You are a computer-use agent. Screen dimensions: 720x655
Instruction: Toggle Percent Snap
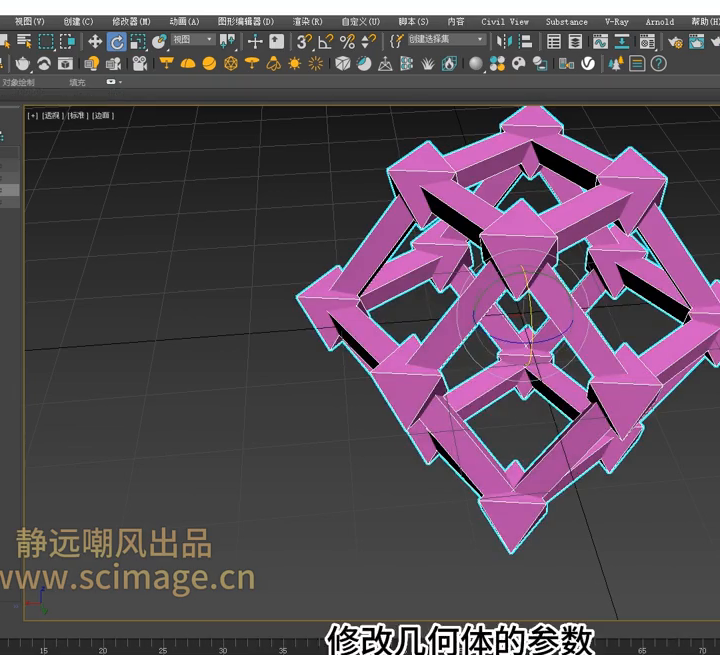348,42
